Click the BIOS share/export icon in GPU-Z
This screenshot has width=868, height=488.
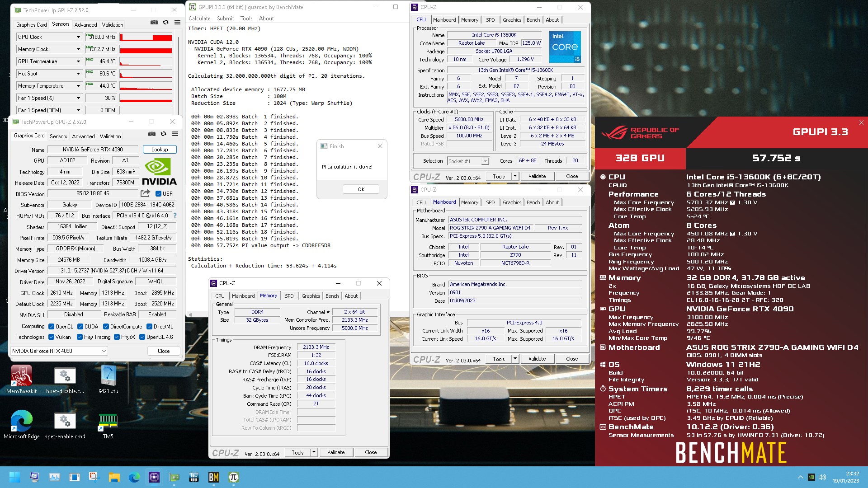pyautogui.click(x=145, y=193)
